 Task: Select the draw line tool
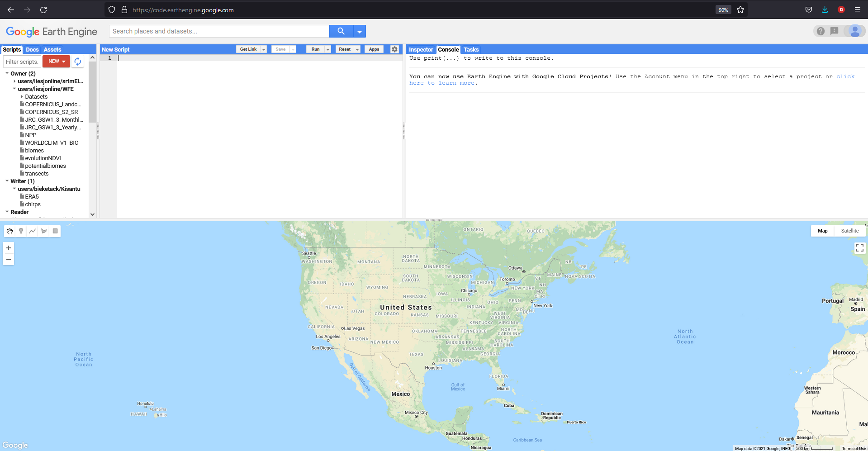[33, 231]
